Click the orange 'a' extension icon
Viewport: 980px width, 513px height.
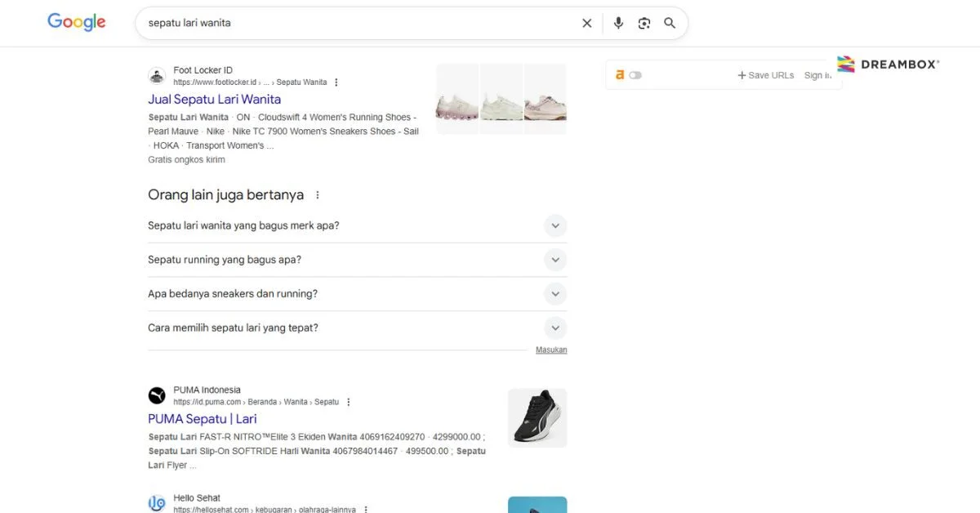click(x=620, y=74)
